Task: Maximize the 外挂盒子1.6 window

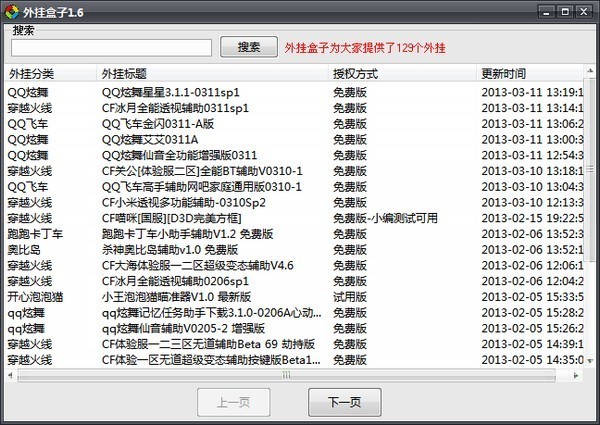Action: pyautogui.click(x=565, y=12)
